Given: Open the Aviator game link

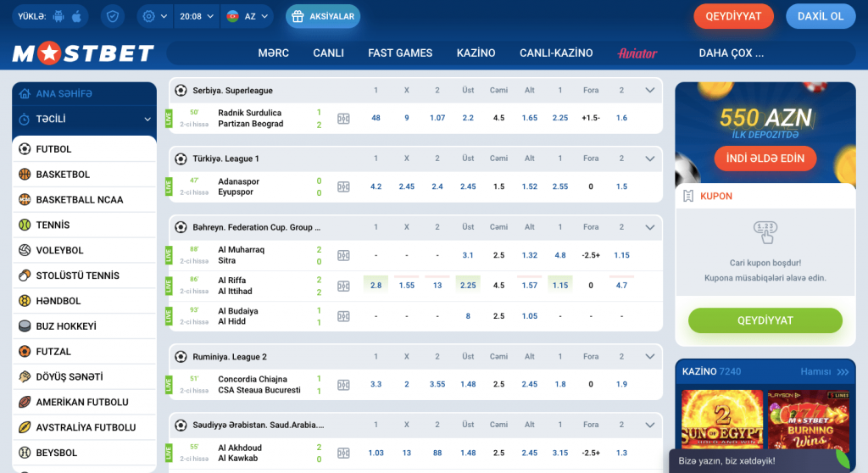Looking at the screenshot, I should pyautogui.click(x=637, y=53).
